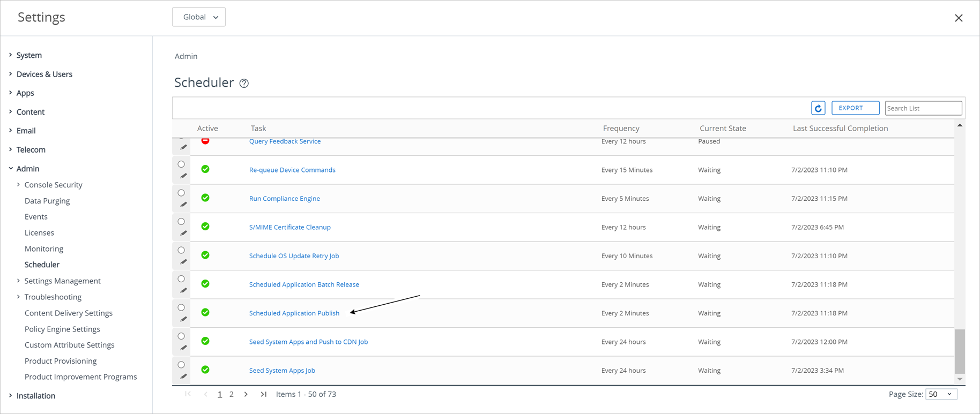Open Query Feedback Service task link
The width and height of the screenshot is (980, 414).
pyautogui.click(x=285, y=141)
